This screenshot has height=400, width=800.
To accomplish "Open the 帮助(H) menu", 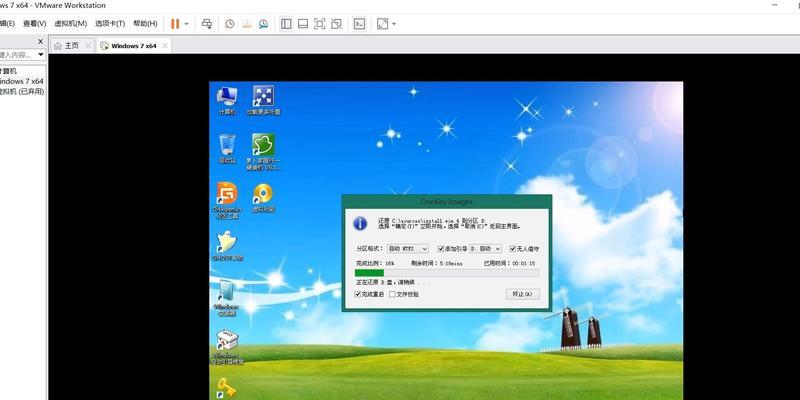I will click(x=145, y=23).
